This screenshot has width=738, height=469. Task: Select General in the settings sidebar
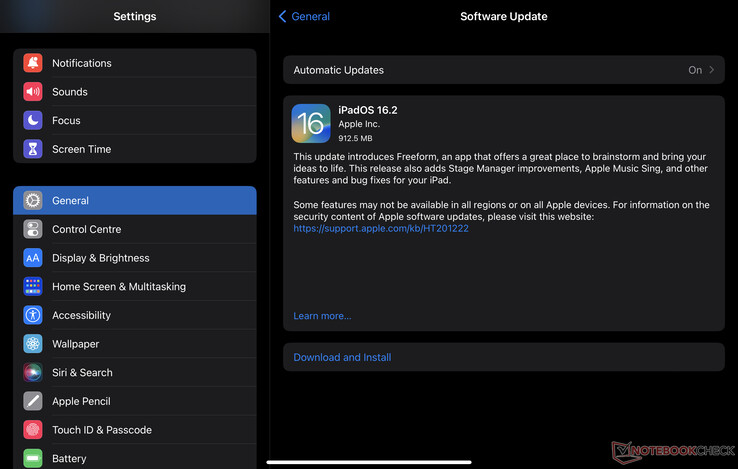[135, 200]
